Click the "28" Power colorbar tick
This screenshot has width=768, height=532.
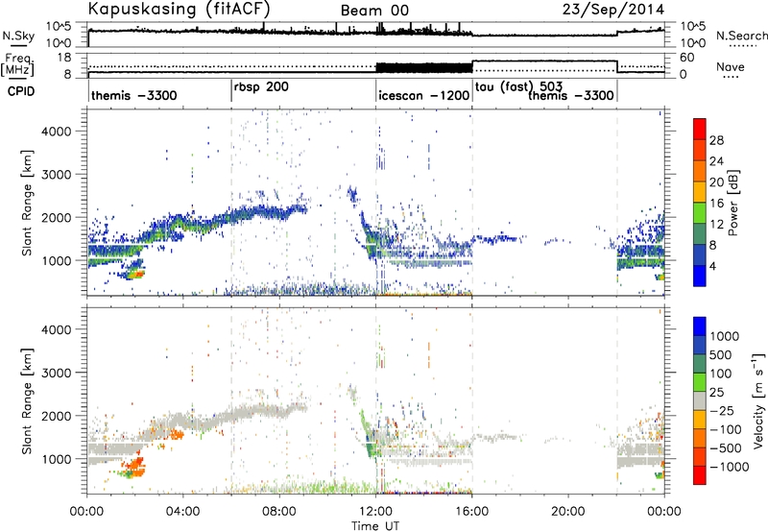716,140
